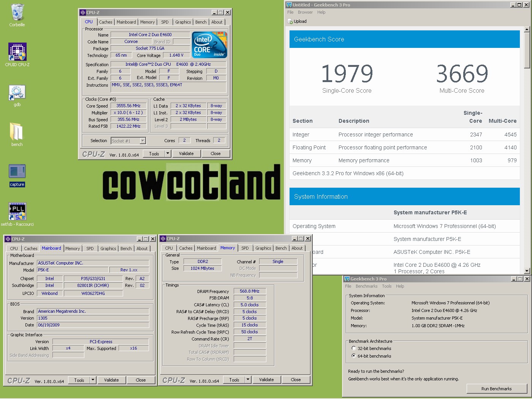
Task: Open About tab in Mainboard CPU-Z window
Action: pyautogui.click(x=142, y=249)
